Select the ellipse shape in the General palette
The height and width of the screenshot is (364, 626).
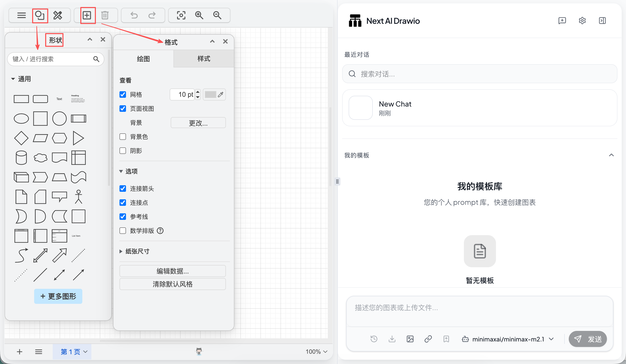[x=21, y=119]
